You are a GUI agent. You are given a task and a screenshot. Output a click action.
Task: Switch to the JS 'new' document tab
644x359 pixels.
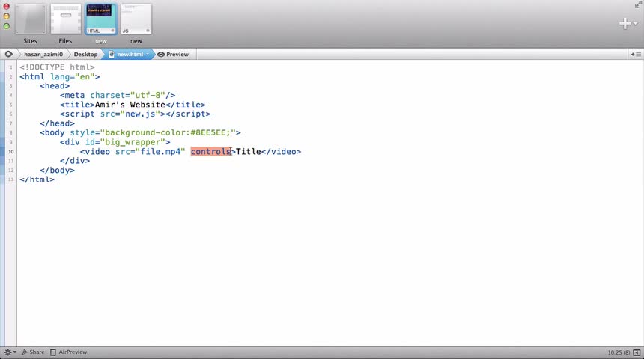click(136, 19)
